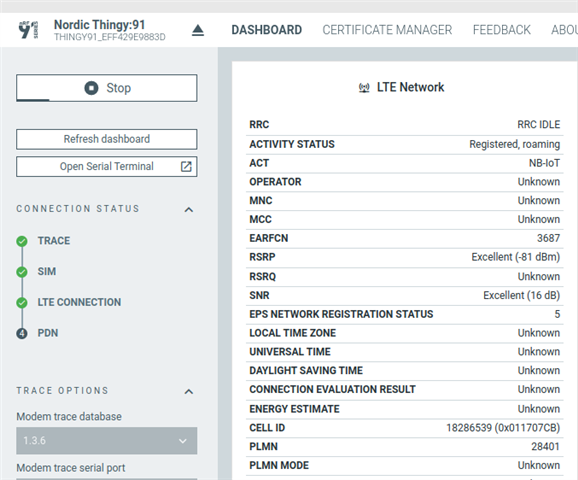Open the Feedback tab
The image size is (578, 480).
pyautogui.click(x=501, y=30)
